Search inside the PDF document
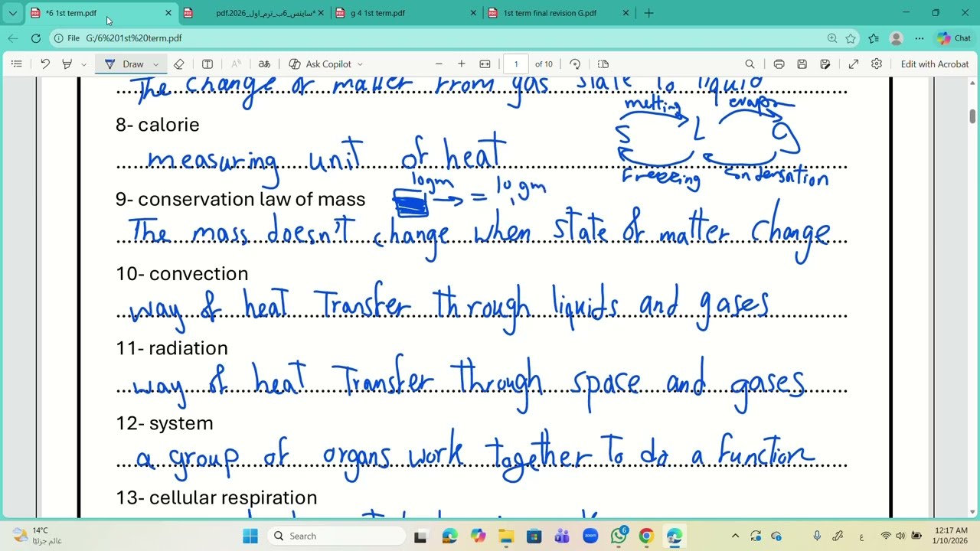Screen dimensions: 980x551 (750, 64)
